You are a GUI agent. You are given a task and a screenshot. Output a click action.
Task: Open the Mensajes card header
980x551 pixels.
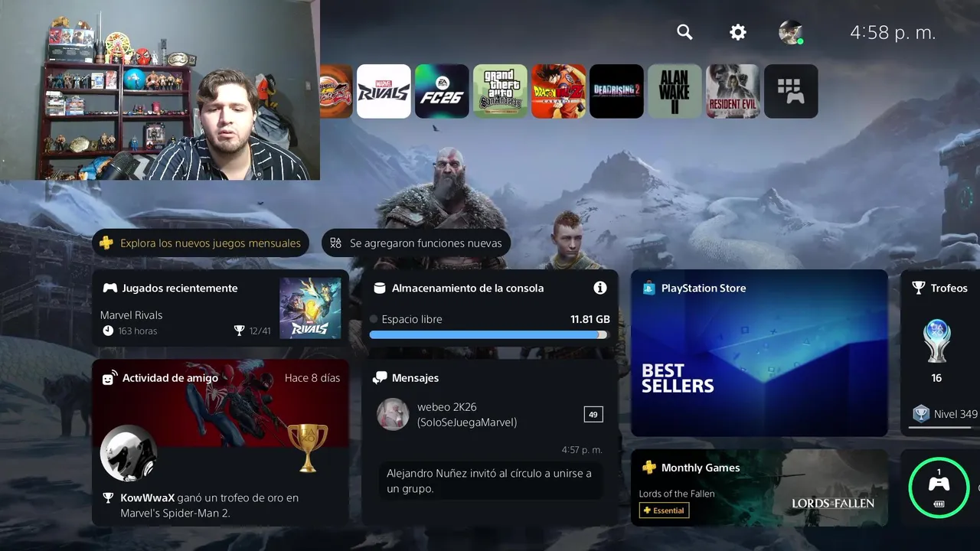406,378
